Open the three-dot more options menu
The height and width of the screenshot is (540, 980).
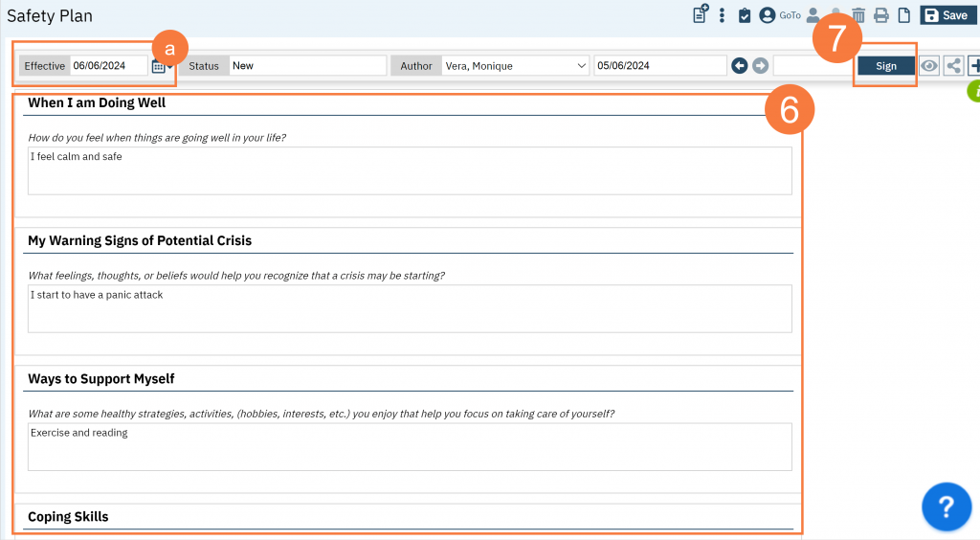[x=722, y=15]
